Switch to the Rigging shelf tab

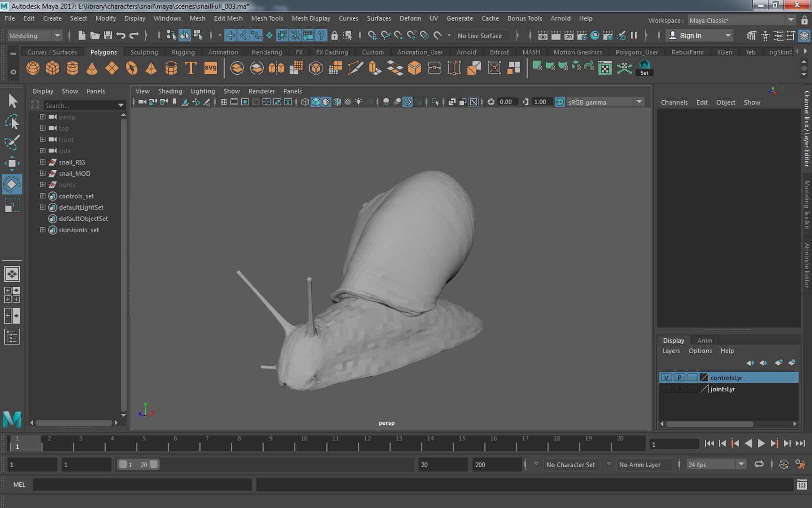coord(183,52)
